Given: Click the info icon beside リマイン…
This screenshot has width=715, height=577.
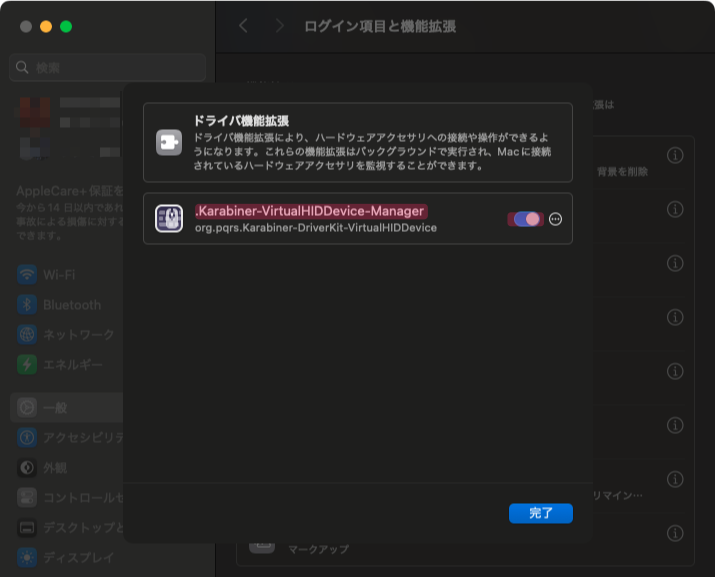Looking at the screenshot, I should 675,479.
